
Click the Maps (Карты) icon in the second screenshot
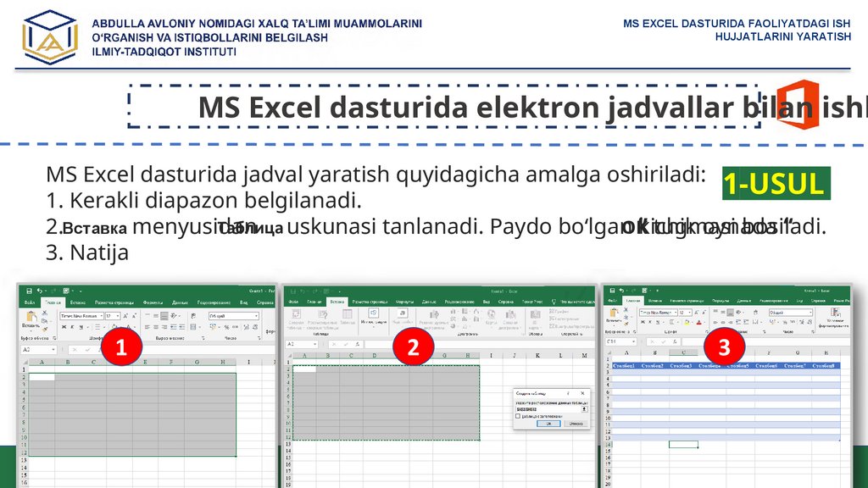tap(491, 315)
